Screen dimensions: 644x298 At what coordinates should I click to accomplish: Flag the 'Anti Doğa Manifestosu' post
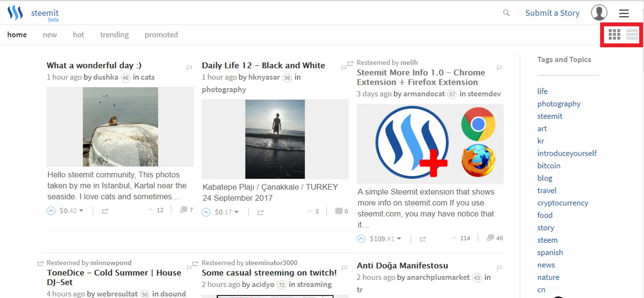point(500,268)
